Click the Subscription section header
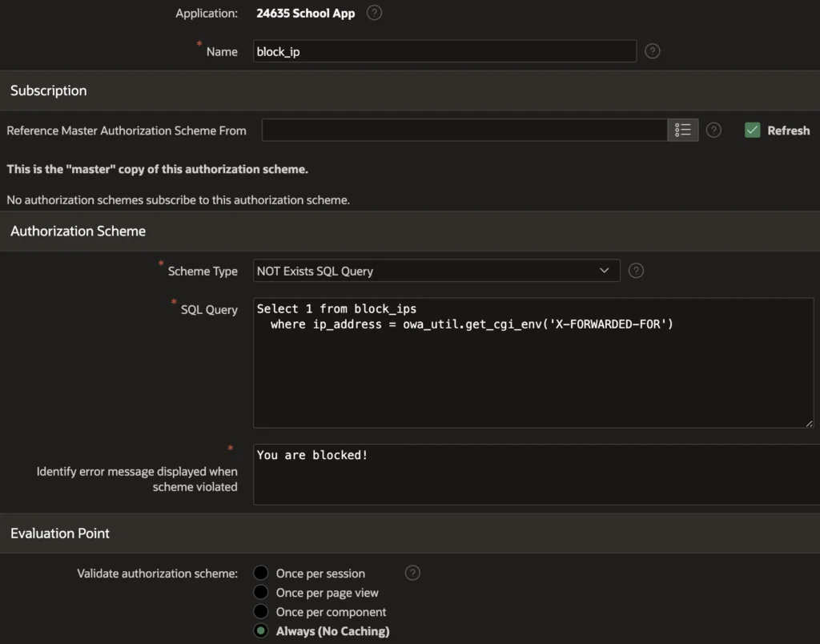820x644 pixels. coord(410,91)
